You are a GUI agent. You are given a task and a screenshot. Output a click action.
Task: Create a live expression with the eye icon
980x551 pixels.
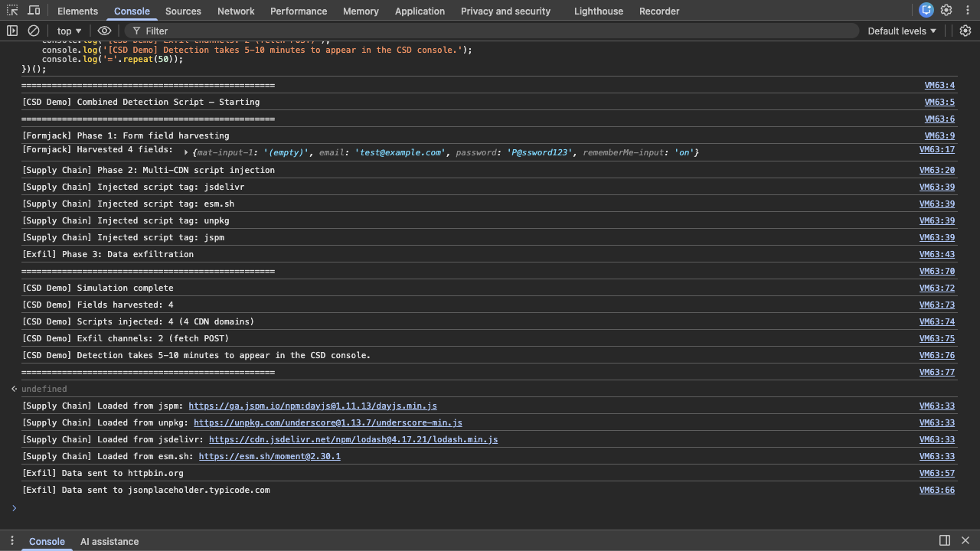click(x=103, y=31)
